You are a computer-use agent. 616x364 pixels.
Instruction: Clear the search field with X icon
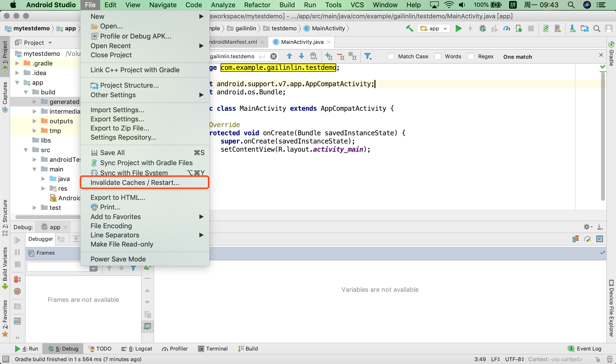273,56
